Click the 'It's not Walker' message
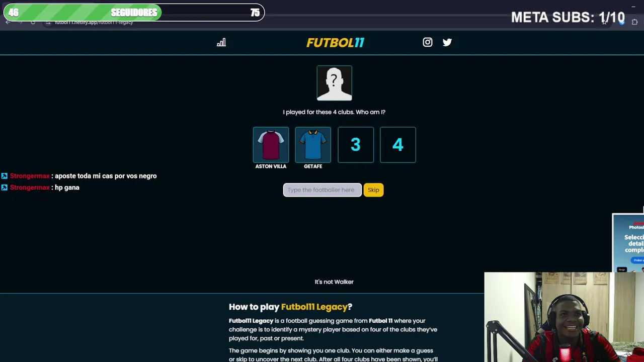644x362 pixels. [334, 282]
